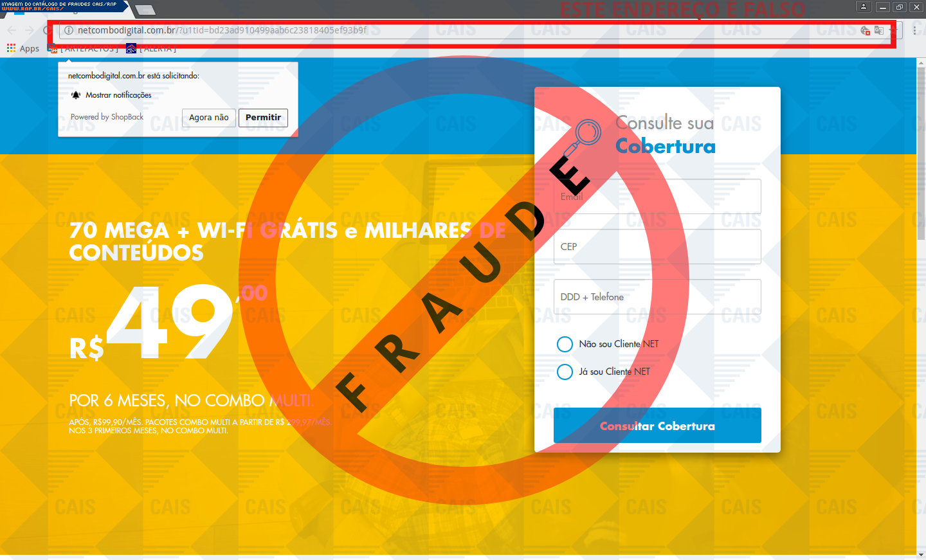
Task: Open the blocked cookies icon in address bar
Action: pyautogui.click(x=866, y=30)
